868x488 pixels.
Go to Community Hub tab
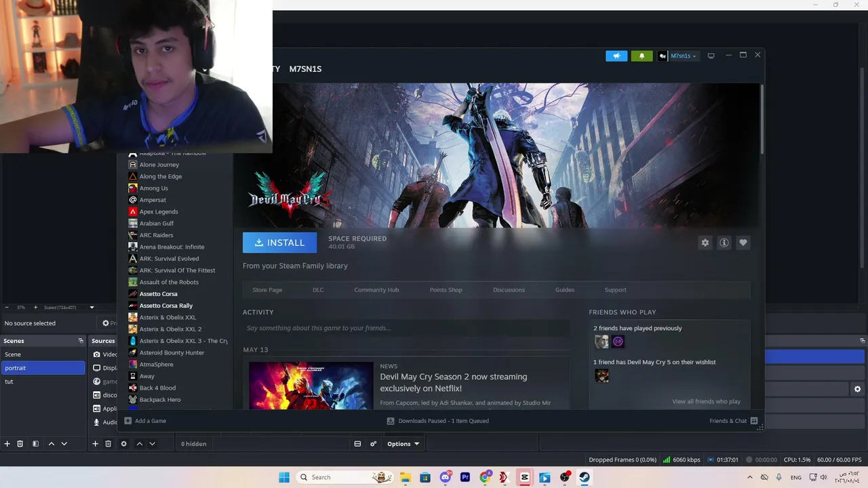[x=376, y=290]
